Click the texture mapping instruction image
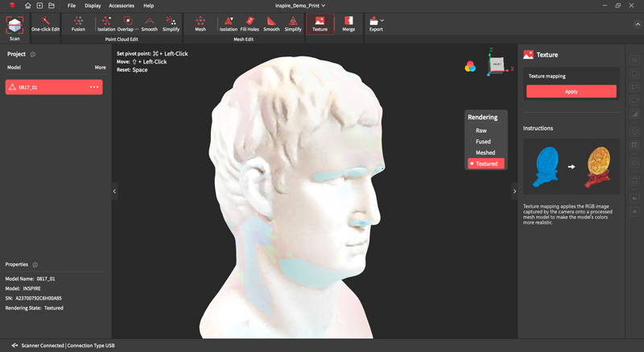 pyautogui.click(x=572, y=167)
